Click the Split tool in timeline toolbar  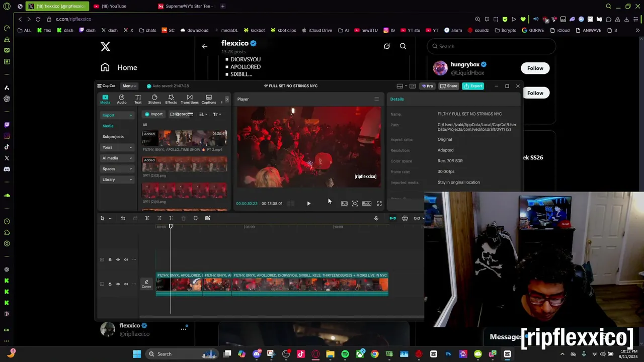[x=147, y=218]
